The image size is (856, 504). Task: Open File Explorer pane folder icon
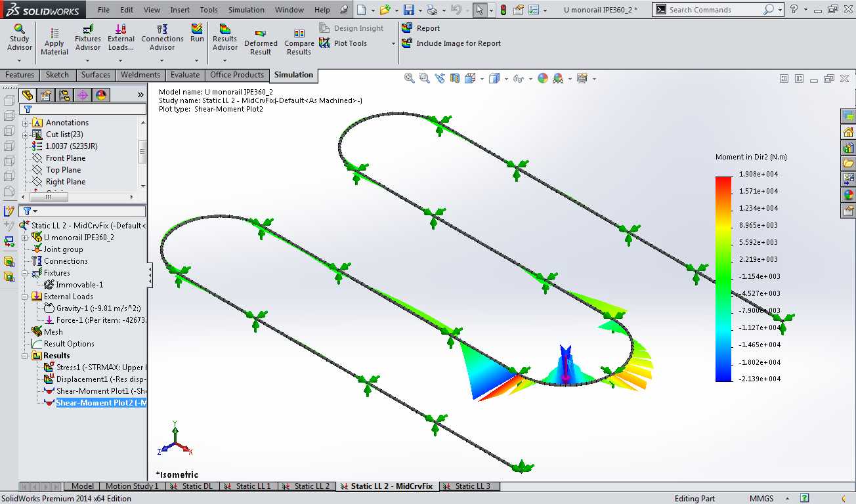(848, 163)
